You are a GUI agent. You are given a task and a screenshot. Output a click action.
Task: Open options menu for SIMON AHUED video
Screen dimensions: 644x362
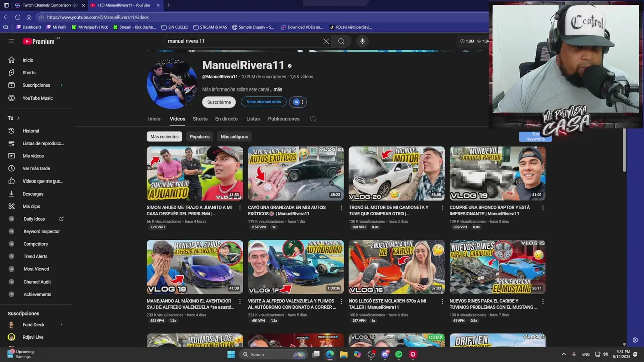(240, 208)
